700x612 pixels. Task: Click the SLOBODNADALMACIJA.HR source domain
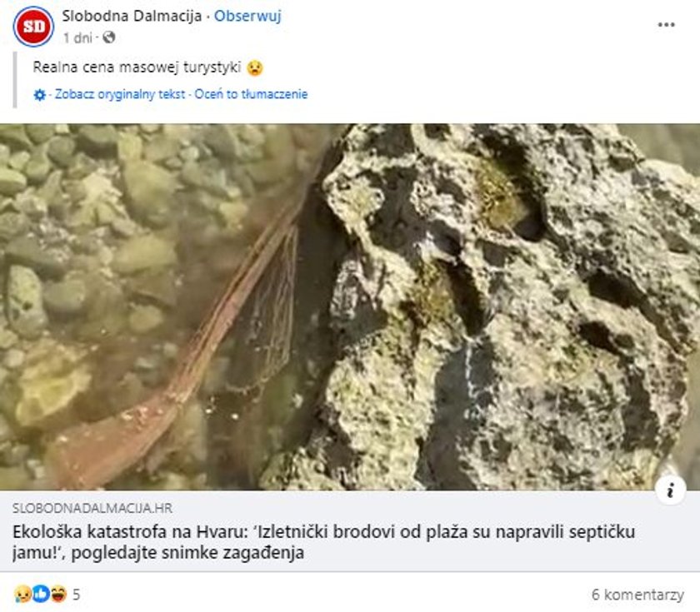point(92,508)
